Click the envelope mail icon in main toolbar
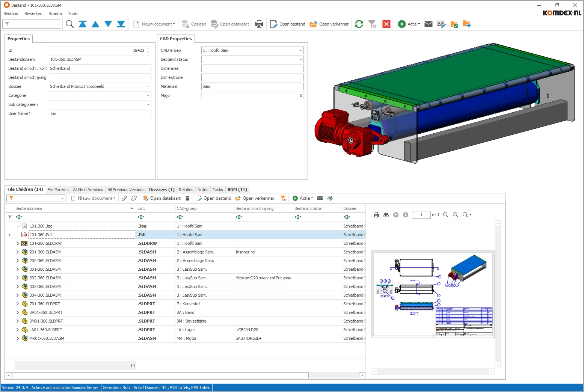The width and height of the screenshot is (584, 392). (x=428, y=24)
